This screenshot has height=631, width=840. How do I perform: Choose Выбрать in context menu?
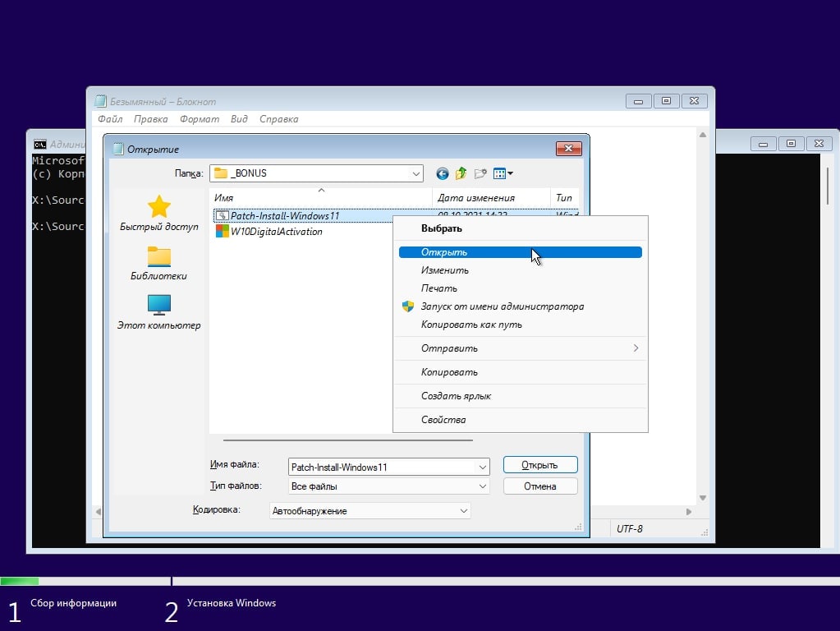click(x=521, y=228)
